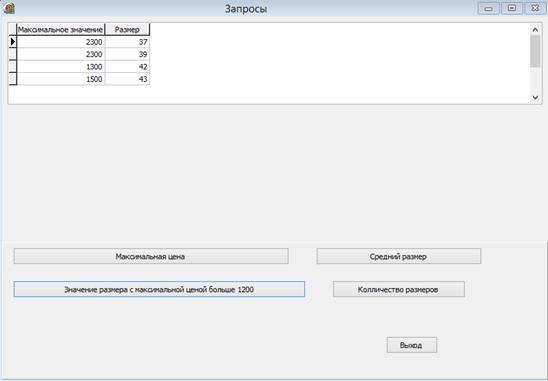This screenshot has width=548, height=381.
Task: Click the Выход button
Action: (411, 345)
